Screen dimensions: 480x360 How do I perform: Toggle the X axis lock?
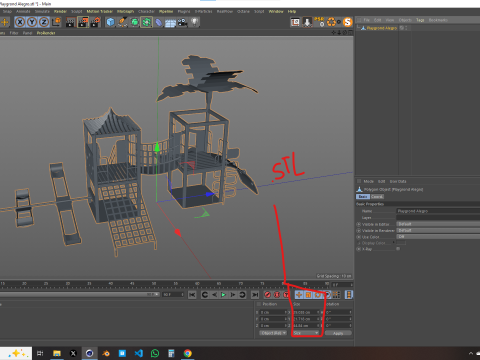[x=20, y=22]
